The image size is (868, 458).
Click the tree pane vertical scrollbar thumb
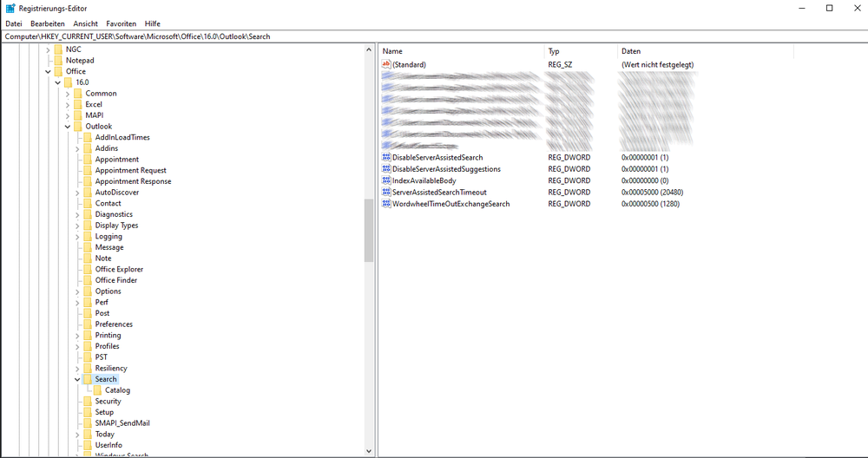tap(369, 230)
